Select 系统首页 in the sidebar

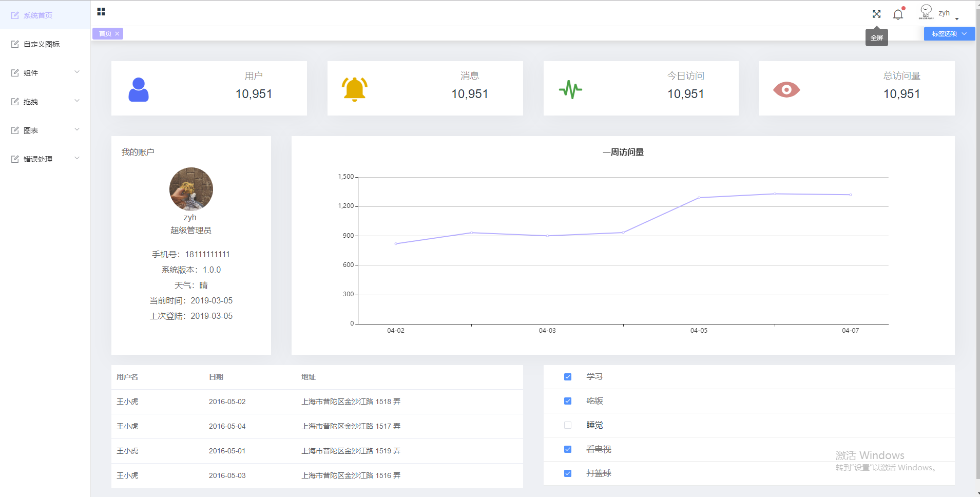(37, 15)
